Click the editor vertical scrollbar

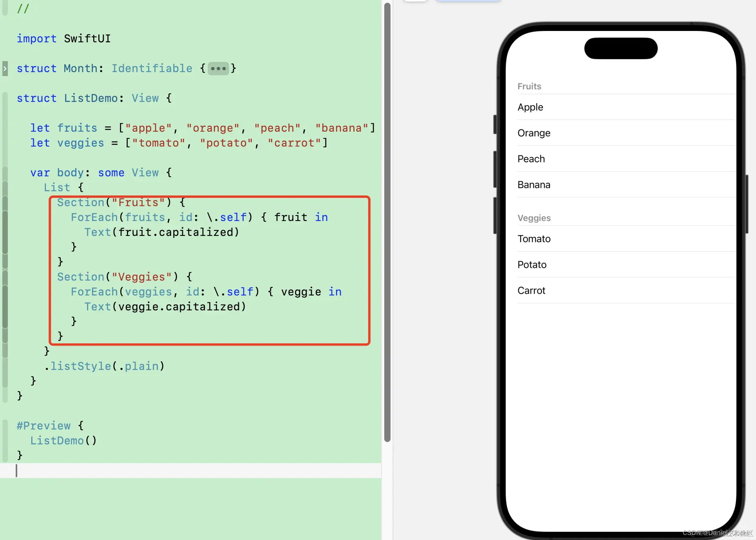click(387, 222)
